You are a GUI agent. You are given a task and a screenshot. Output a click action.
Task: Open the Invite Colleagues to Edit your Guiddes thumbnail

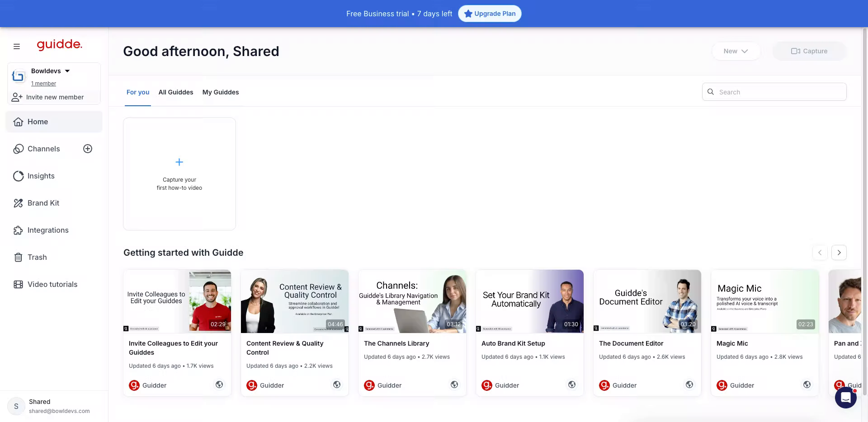click(177, 301)
